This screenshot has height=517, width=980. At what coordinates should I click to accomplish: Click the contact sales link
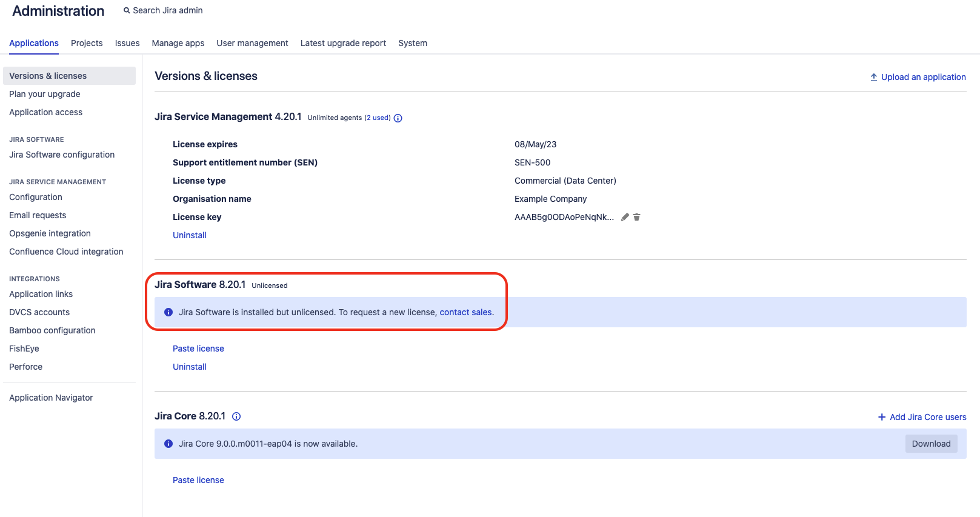[467, 312]
